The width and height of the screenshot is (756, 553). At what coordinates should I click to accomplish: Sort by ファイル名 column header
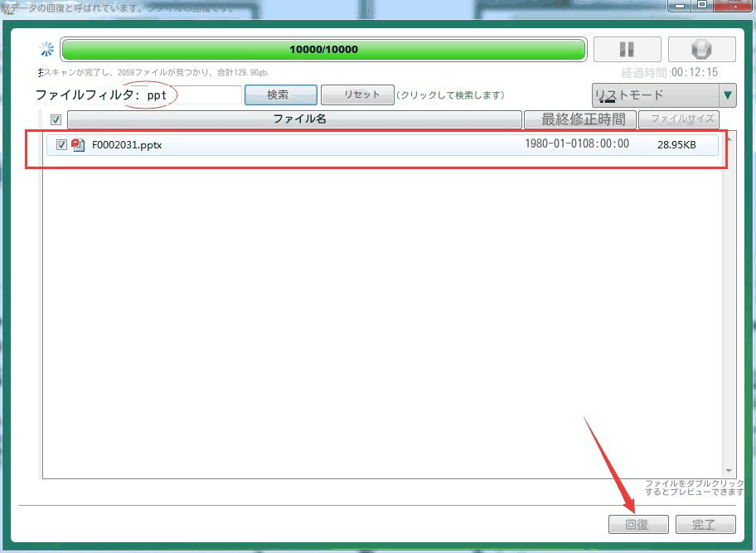point(294,119)
